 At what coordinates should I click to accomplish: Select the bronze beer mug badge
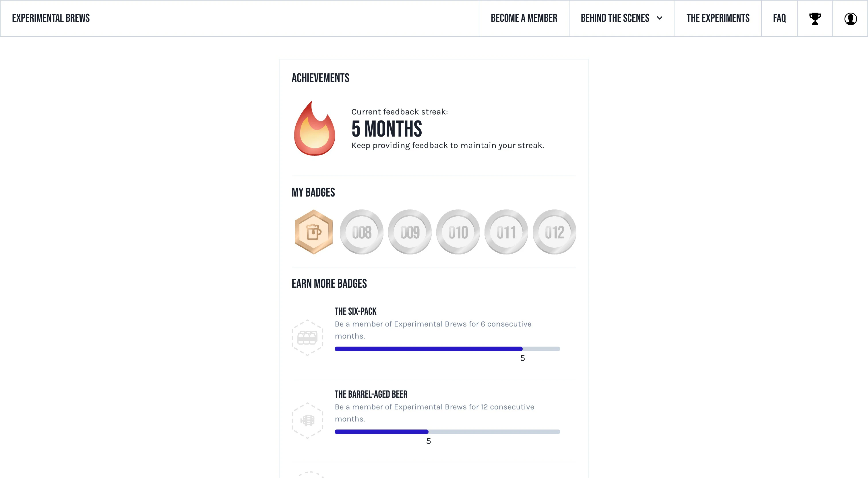pos(313,232)
